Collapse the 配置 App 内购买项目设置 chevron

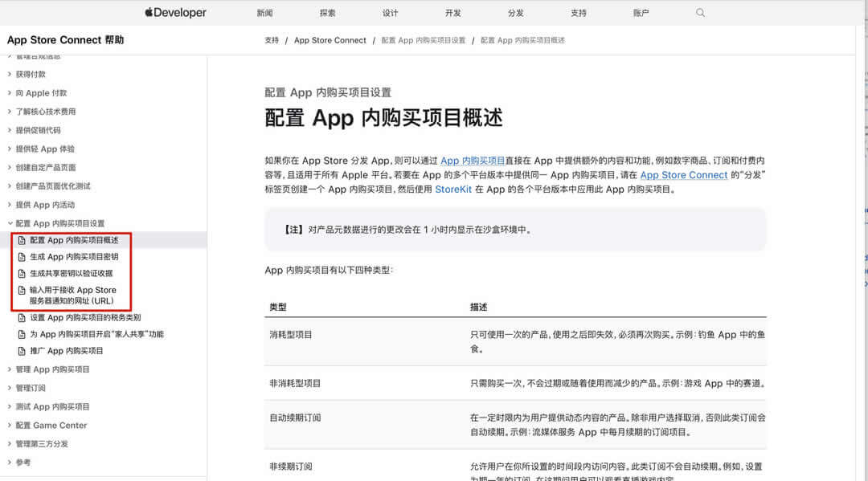[x=10, y=223]
